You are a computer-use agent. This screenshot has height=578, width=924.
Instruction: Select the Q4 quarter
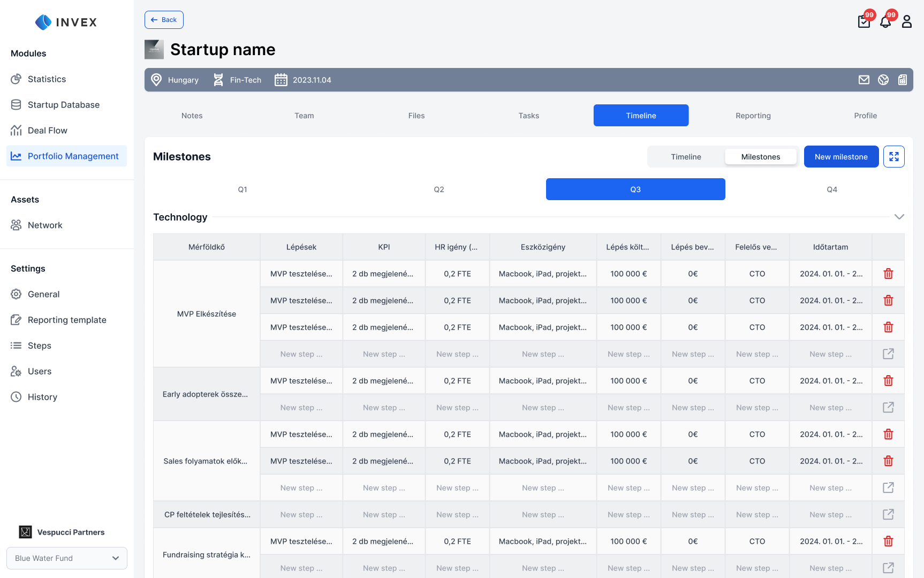[x=832, y=189]
